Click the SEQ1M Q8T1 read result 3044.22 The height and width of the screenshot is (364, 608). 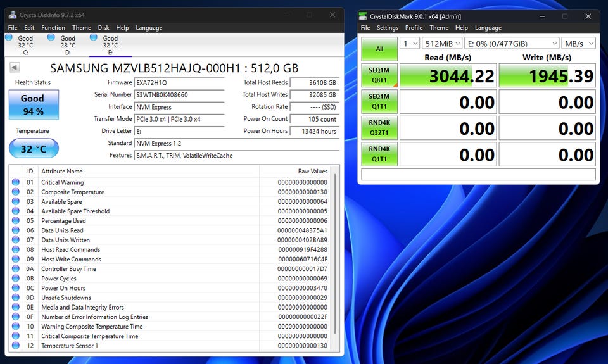[448, 75]
